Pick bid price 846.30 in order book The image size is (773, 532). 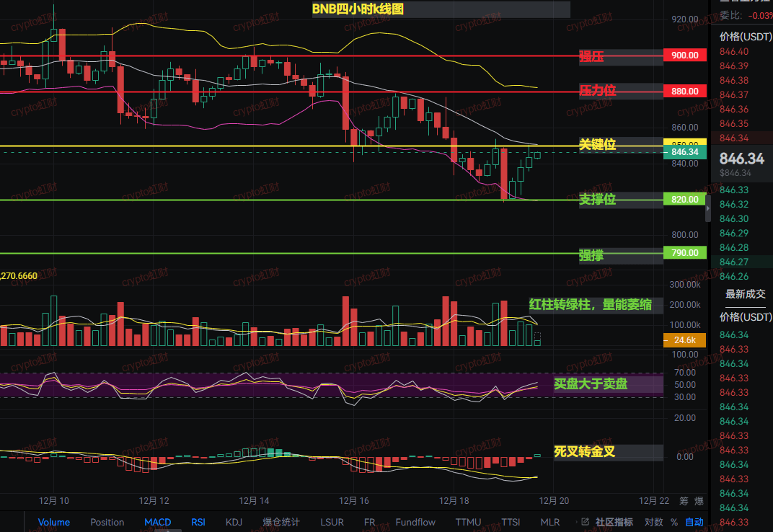click(x=733, y=218)
